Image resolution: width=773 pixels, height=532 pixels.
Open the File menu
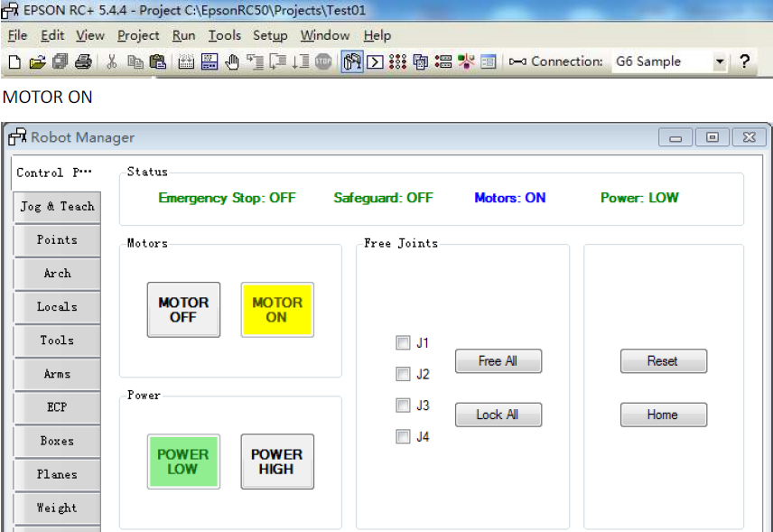(17, 35)
